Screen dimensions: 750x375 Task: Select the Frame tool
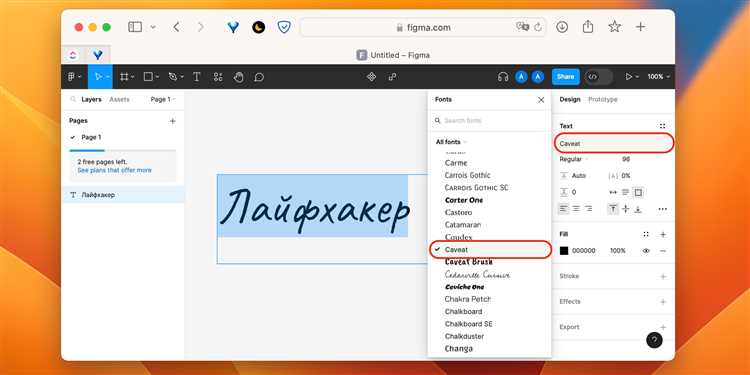tap(124, 77)
